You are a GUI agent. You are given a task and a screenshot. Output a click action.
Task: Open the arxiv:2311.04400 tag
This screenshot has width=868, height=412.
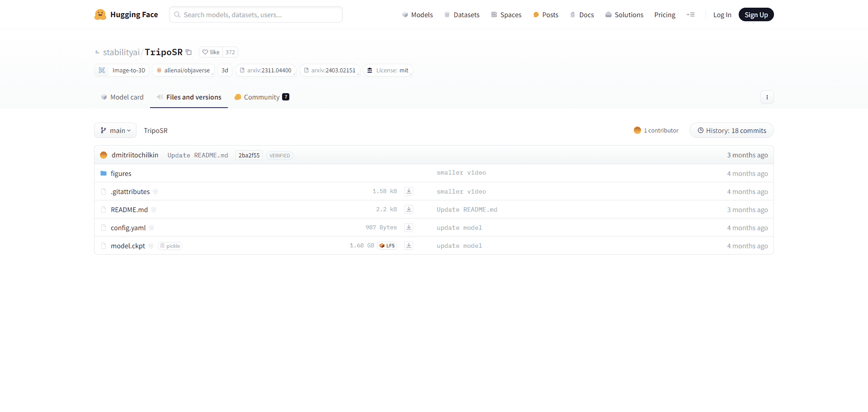point(266,70)
